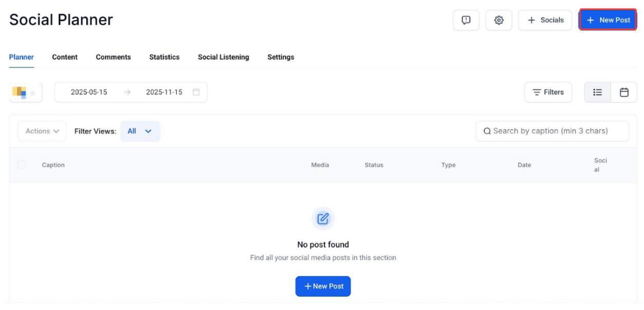Click the Socials button

point(545,20)
